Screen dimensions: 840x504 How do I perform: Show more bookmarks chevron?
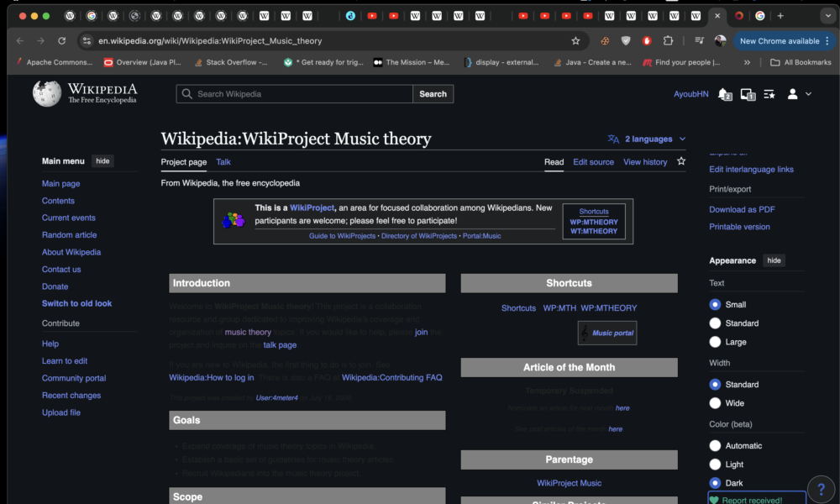tap(747, 62)
